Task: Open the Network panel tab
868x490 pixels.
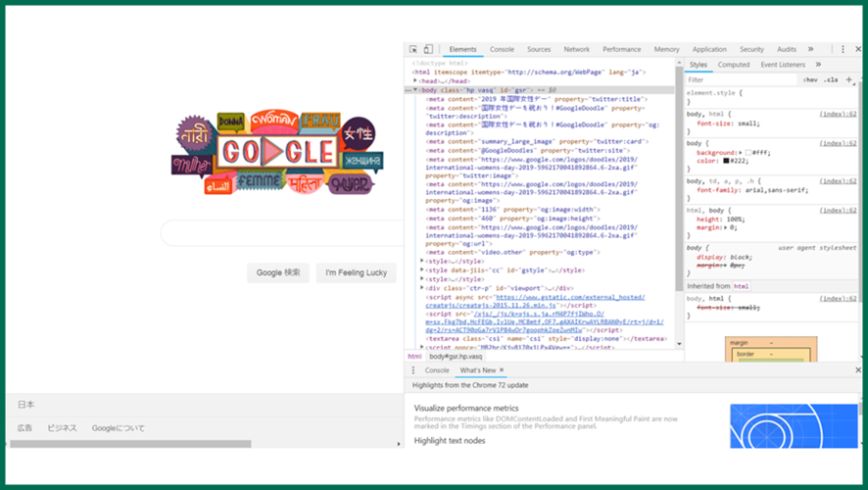Action: point(577,49)
